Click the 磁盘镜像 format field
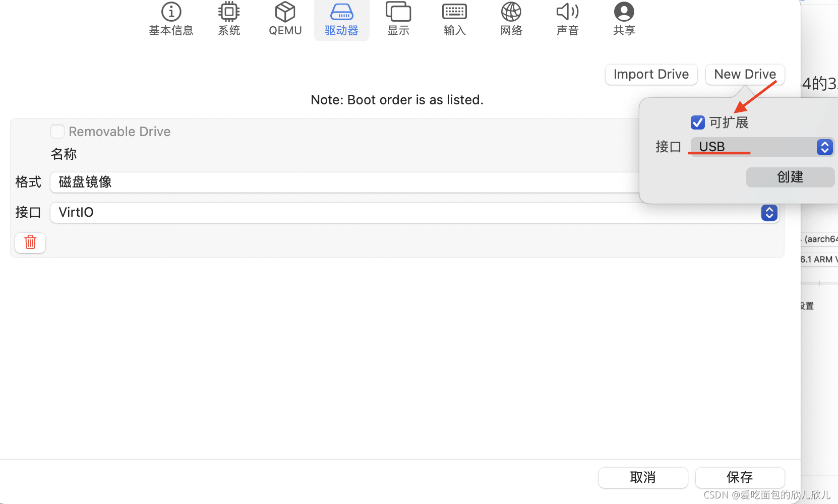This screenshot has width=838, height=504. click(344, 182)
